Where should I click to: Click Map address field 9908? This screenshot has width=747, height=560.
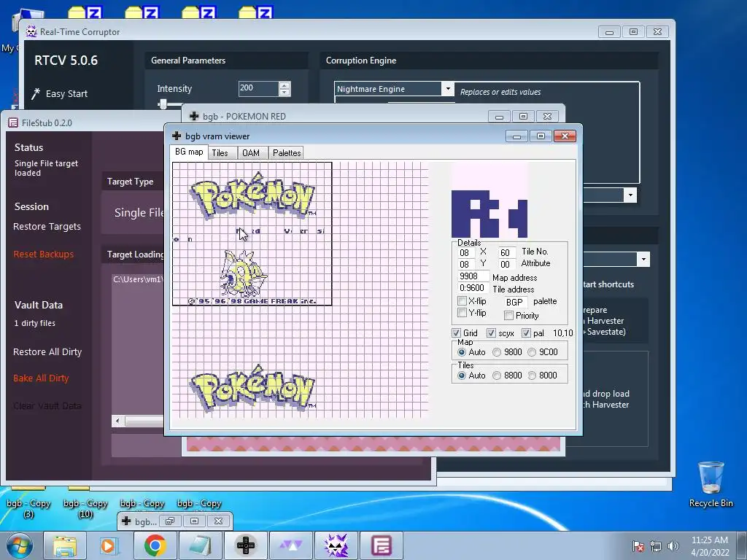click(x=473, y=276)
